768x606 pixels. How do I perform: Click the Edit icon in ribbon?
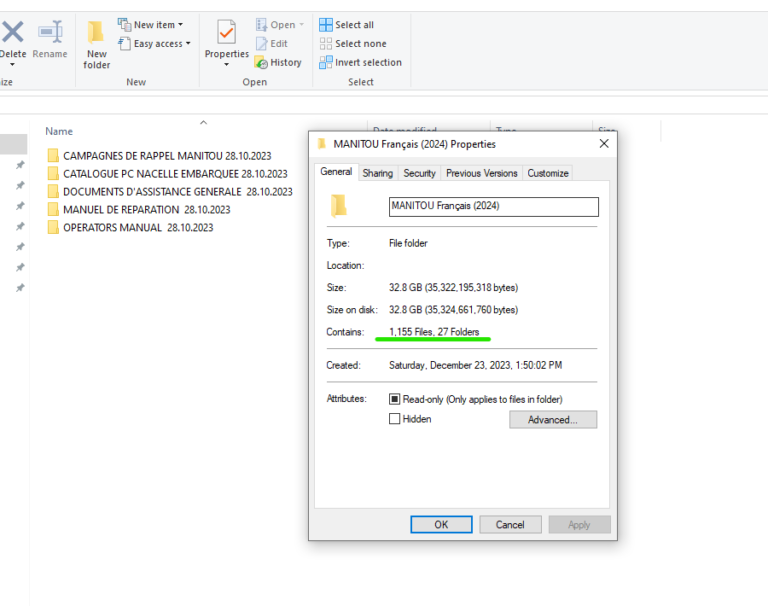coord(261,44)
